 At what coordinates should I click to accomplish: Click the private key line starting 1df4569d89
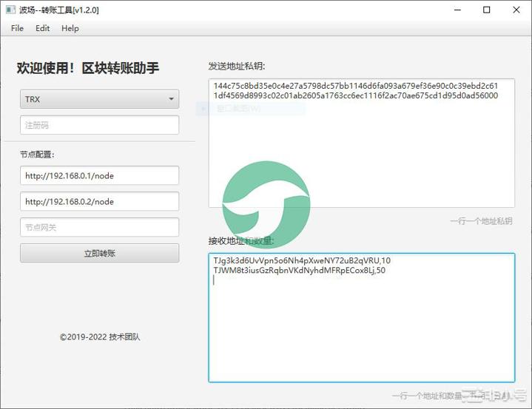click(x=356, y=95)
